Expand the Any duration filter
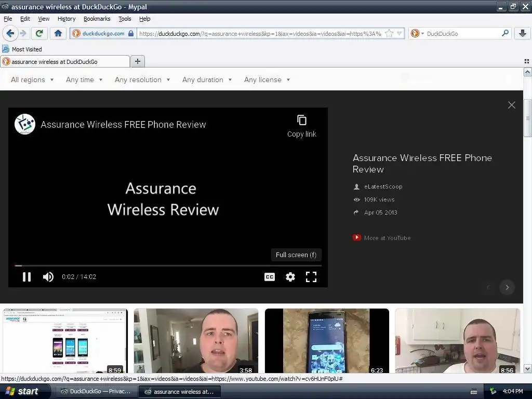This screenshot has width=532, height=399. coord(207,79)
